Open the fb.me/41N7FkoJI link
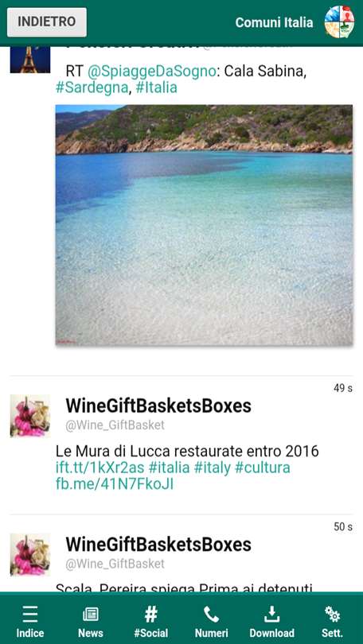 [115, 484]
